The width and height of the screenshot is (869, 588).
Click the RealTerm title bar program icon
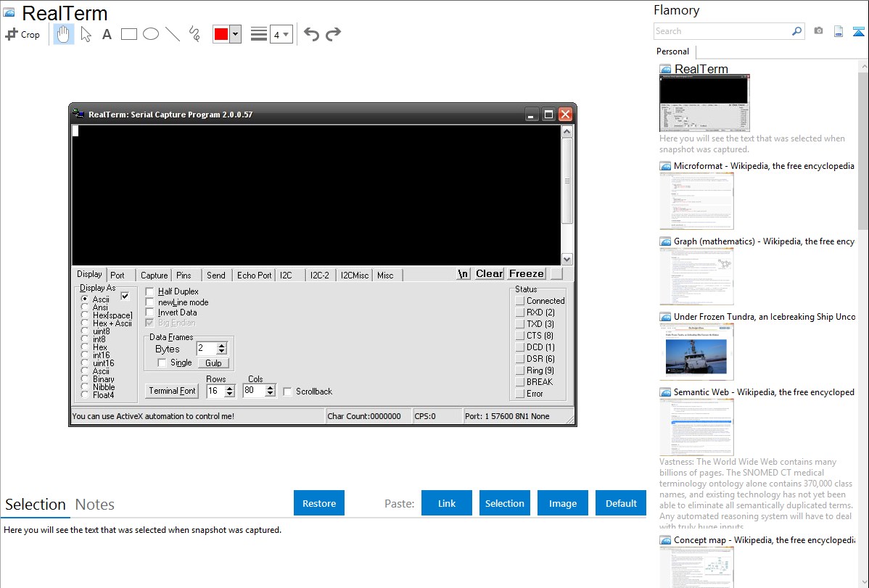pyautogui.click(x=78, y=114)
